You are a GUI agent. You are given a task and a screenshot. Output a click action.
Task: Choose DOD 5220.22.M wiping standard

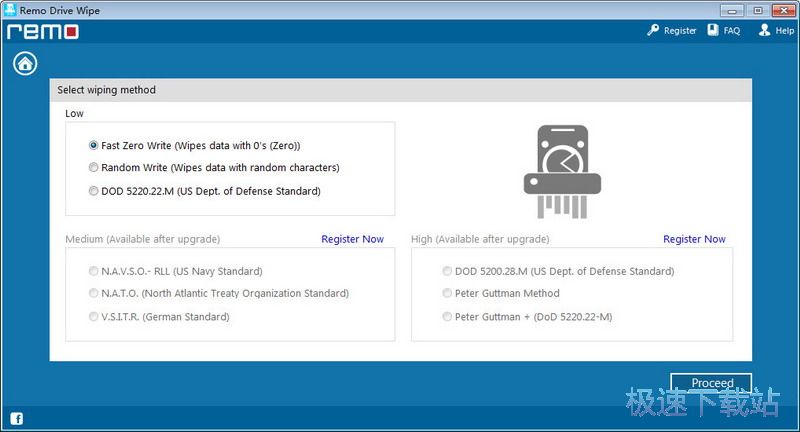point(94,191)
